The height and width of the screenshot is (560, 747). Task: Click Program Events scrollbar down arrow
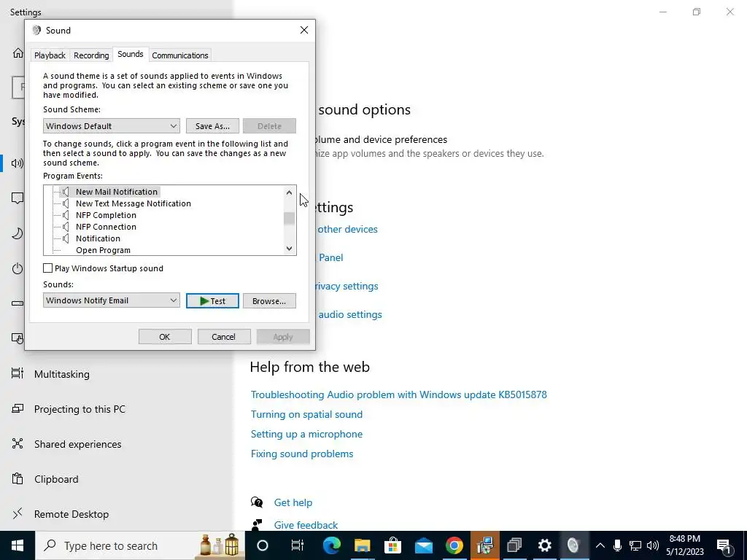[x=289, y=249]
